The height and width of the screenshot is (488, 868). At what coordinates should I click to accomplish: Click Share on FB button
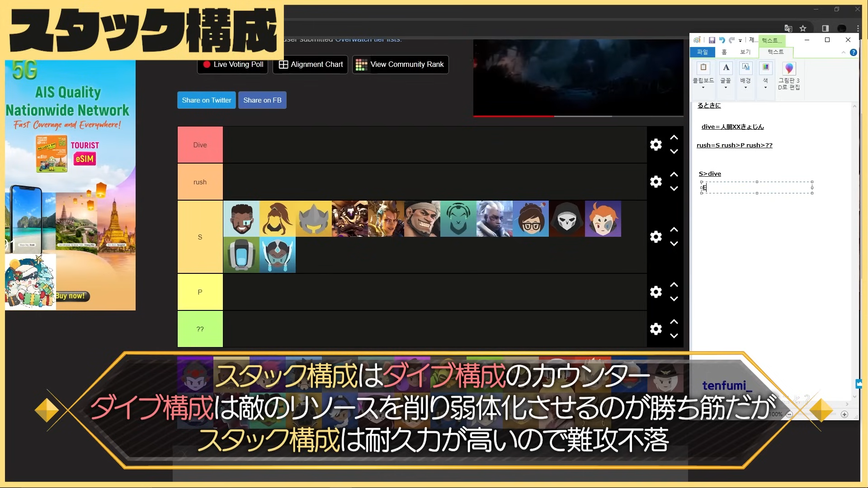[262, 100]
